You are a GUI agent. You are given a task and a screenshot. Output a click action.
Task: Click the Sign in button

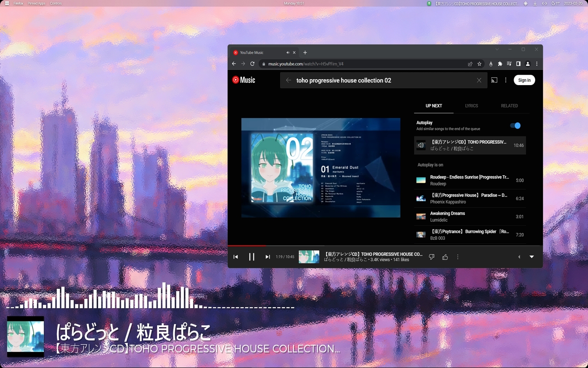pos(524,80)
